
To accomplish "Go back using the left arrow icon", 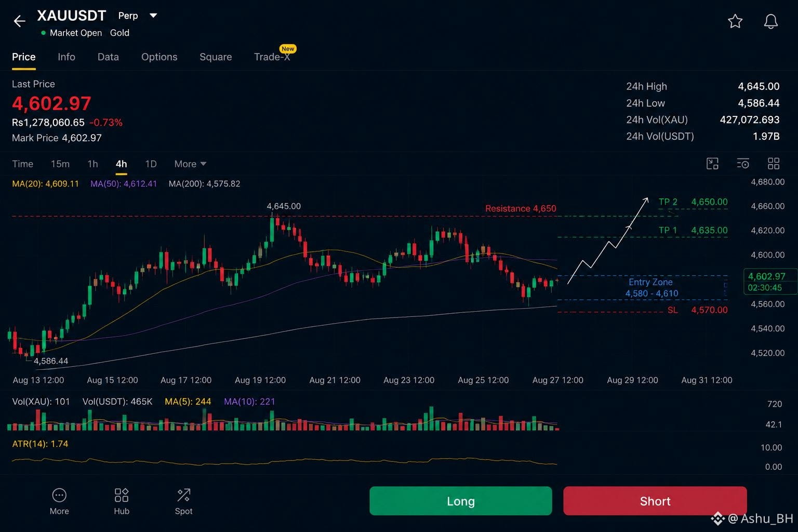I will (19, 21).
